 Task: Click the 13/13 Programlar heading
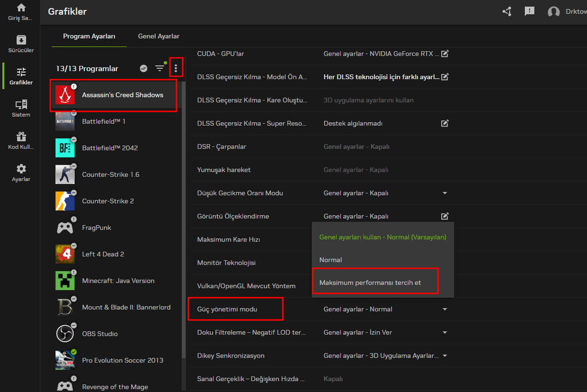coord(87,69)
